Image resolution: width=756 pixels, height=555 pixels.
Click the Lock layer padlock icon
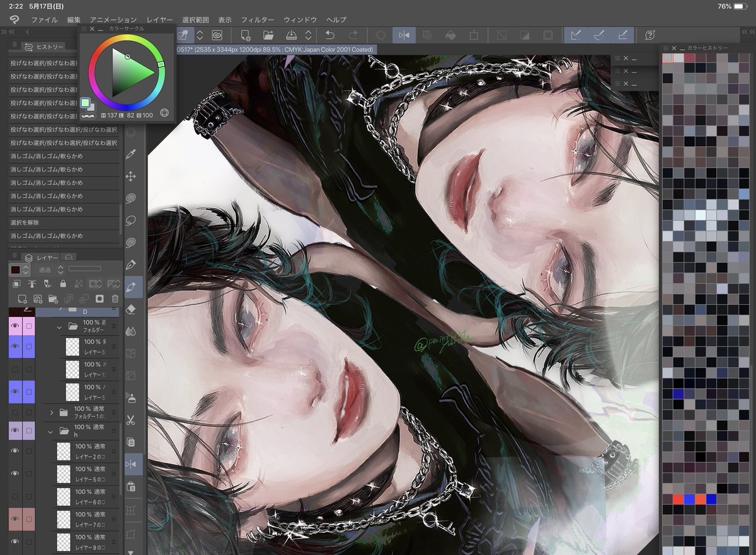pyautogui.click(x=62, y=284)
